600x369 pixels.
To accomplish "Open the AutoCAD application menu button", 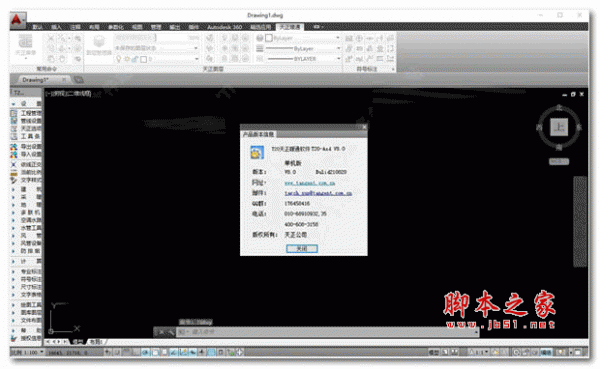I will [x=17, y=20].
